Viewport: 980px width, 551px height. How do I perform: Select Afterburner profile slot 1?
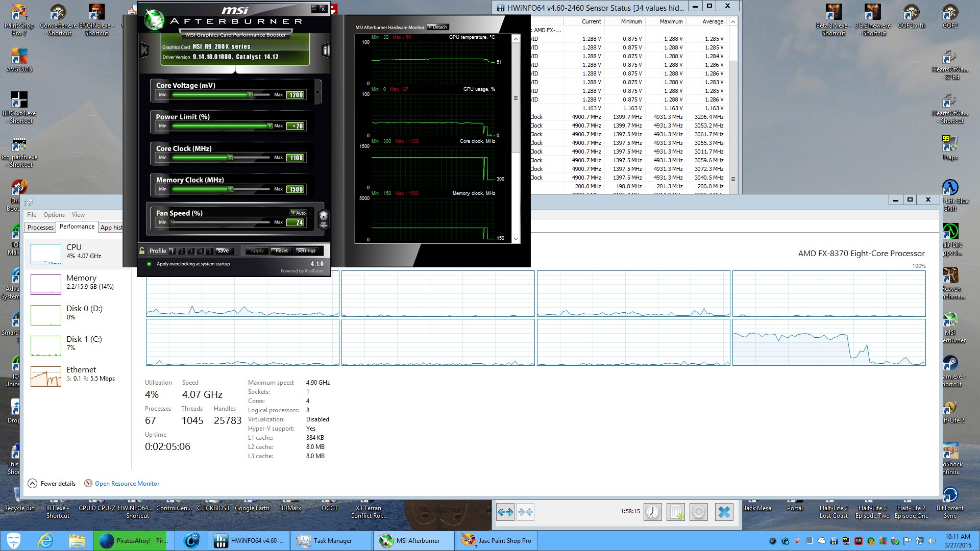(172, 251)
